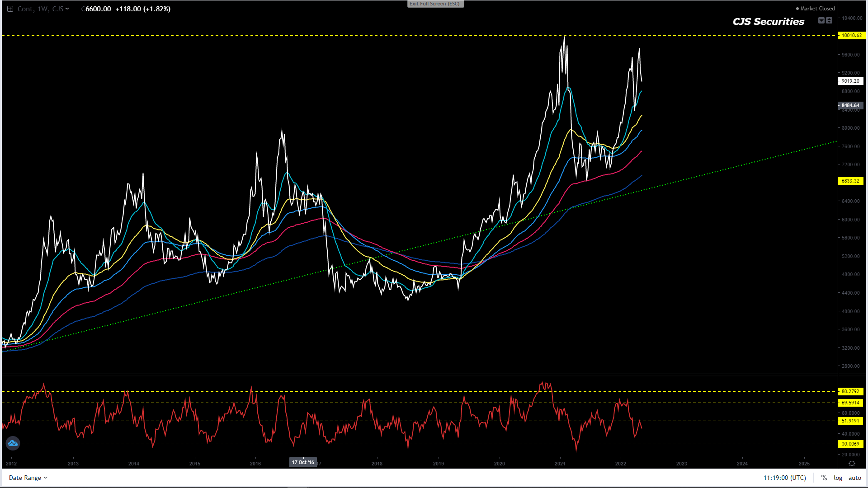Image resolution: width=868 pixels, height=488 pixels.
Task: Click the plus box icon beside symbol
Action: pyautogui.click(x=10, y=9)
